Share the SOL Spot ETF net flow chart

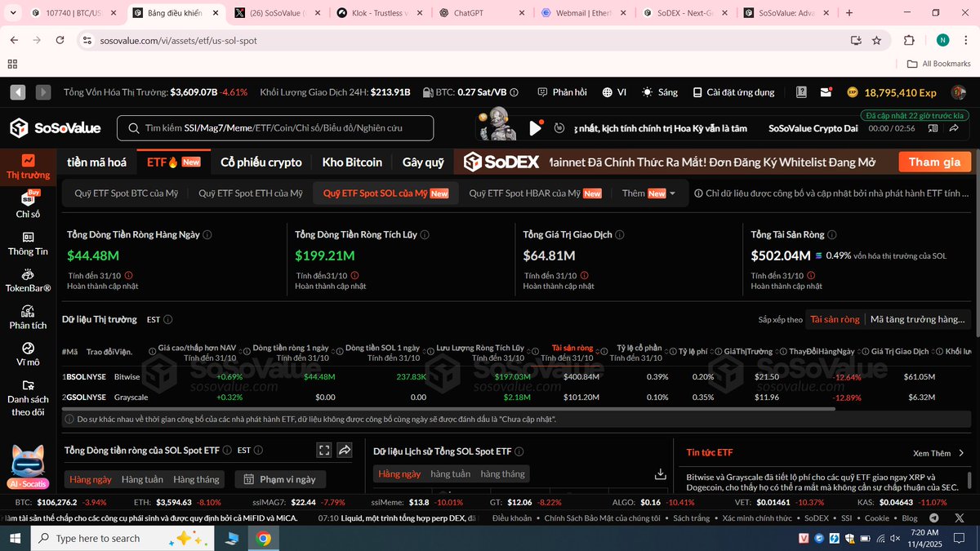345,450
